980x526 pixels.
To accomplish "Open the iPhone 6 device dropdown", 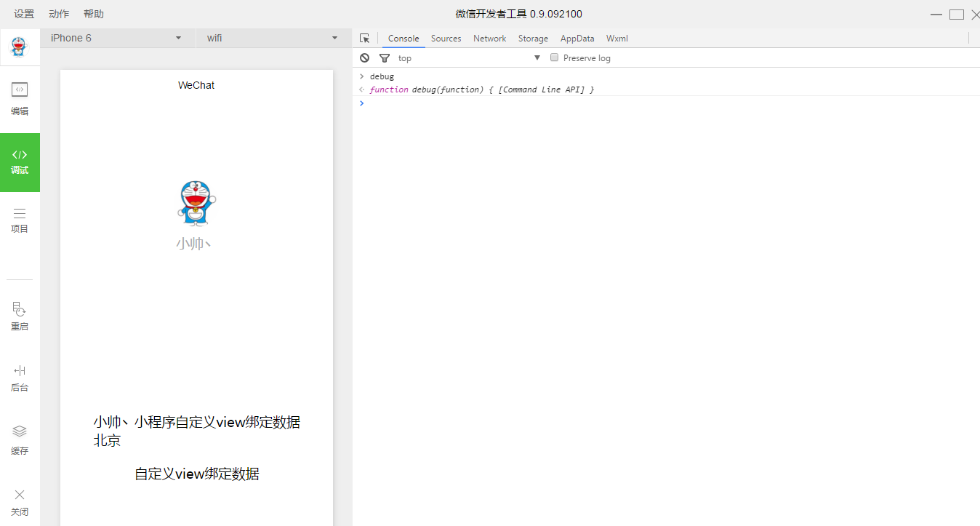I will click(118, 38).
